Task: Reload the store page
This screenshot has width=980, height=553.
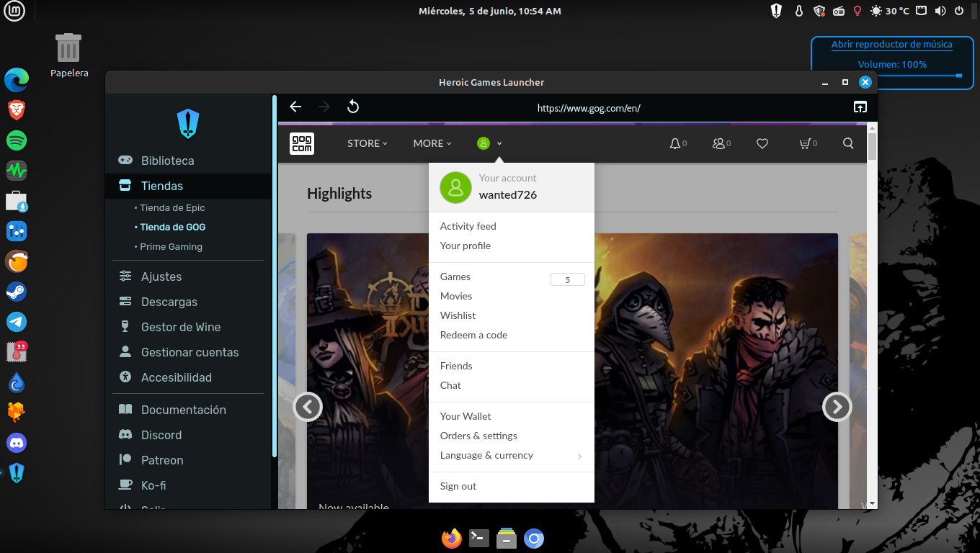Action: point(353,107)
